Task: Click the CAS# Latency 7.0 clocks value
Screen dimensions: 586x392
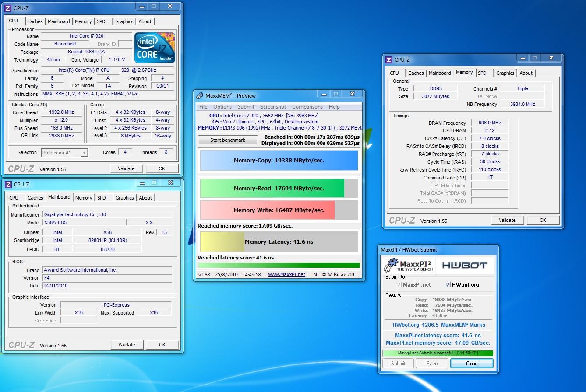Action: point(490,138)
